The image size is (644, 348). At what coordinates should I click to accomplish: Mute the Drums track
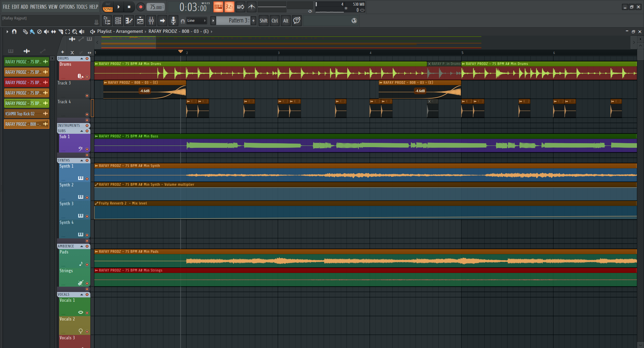[87, 77]
